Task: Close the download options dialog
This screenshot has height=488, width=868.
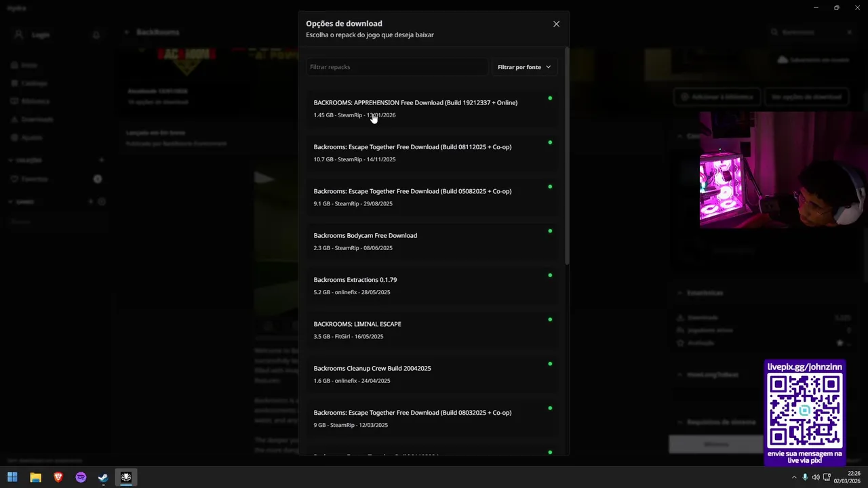Action: click(556, 24)
